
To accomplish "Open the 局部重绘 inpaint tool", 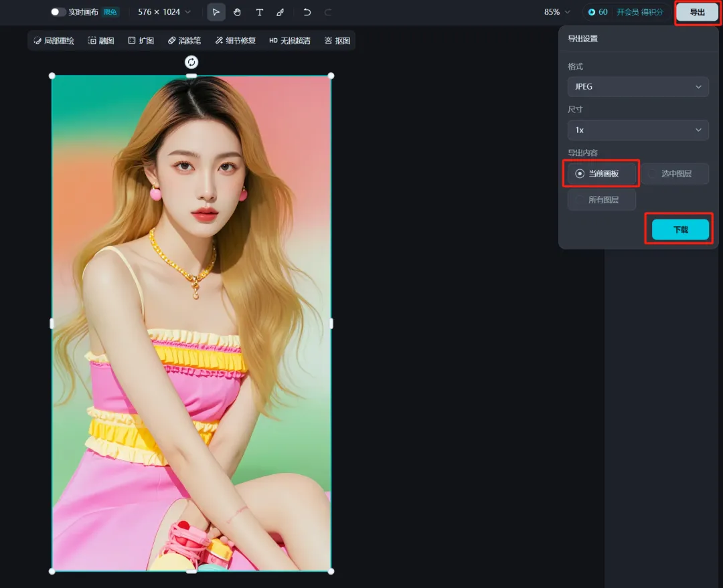I will (x=54, y=41).
